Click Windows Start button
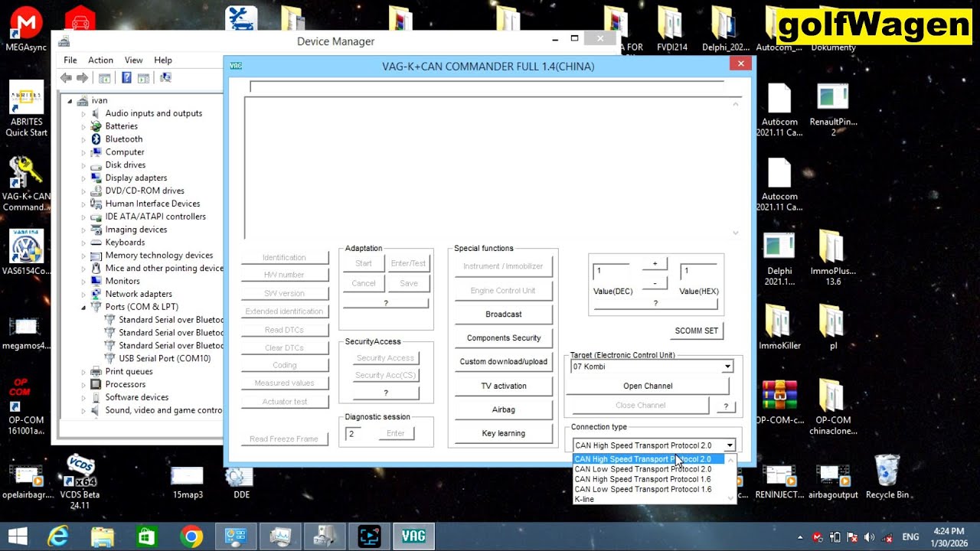This screenshot has height=551, width=980. click(18, 536)
